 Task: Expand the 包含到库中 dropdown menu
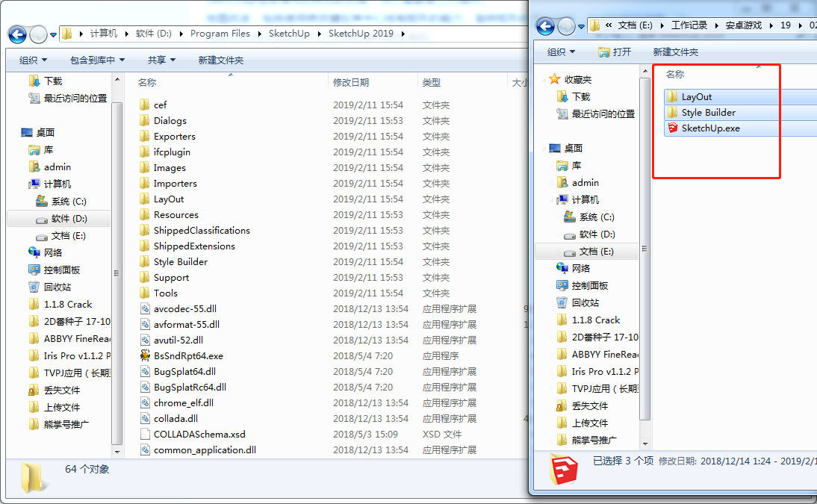point(97,60)
